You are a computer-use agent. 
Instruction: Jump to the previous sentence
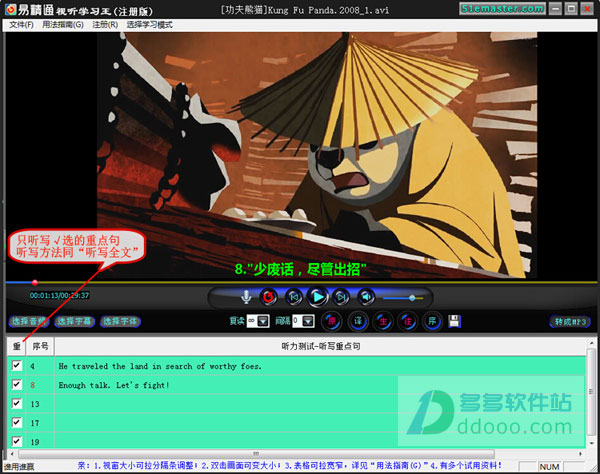(294, 297)
